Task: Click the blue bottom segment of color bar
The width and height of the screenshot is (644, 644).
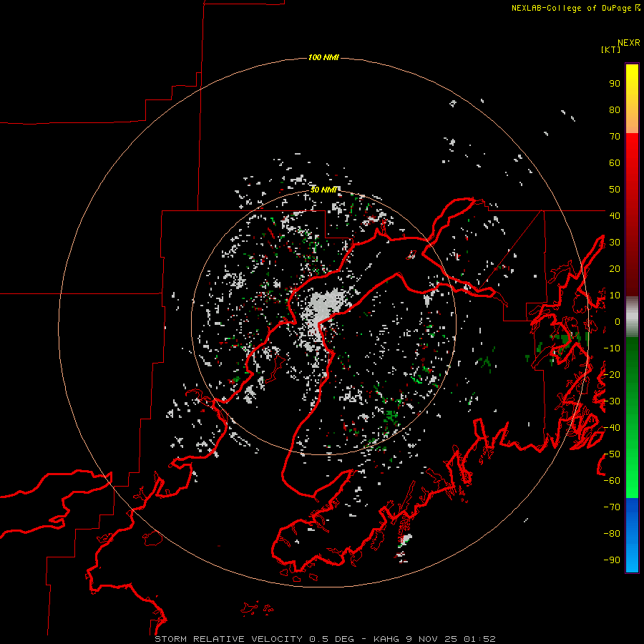Action: click(x=632, y=535)
